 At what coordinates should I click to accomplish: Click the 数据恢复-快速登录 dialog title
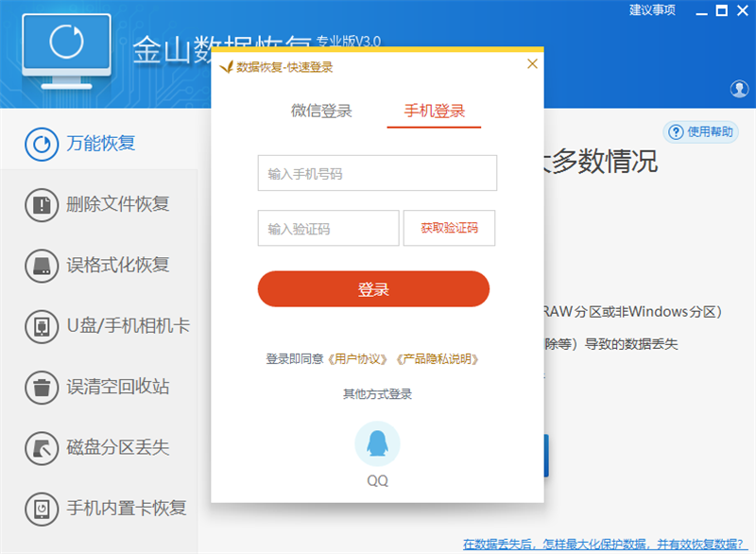pyautogui.click(x=284, y=67)
